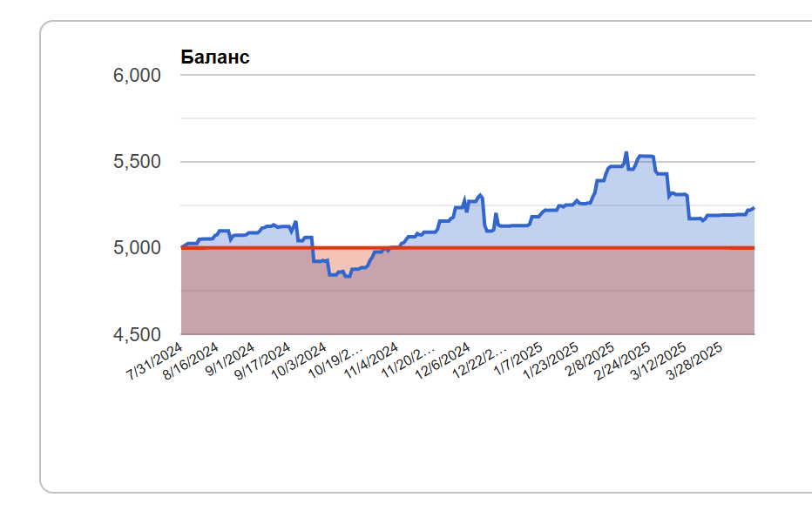The image size is (812, 524).
Task: Click the truncated 10/19/2… date label
Action: pyautogui.click(x=335, y=360)
